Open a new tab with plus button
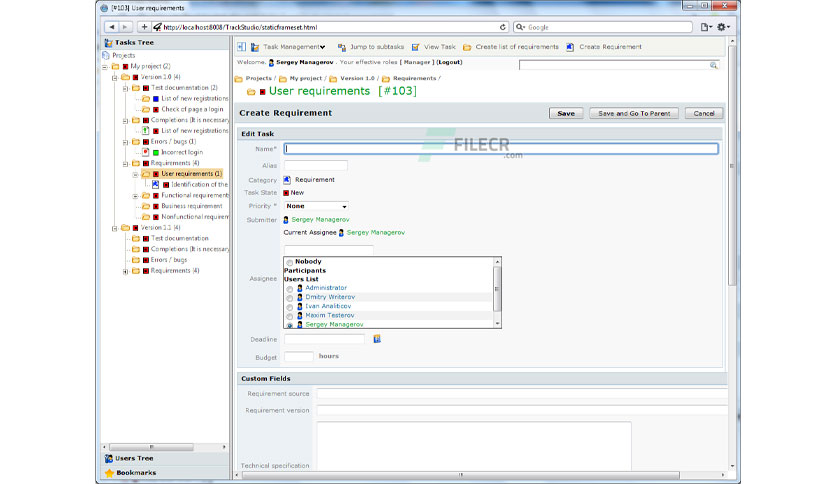The height and width of the screenshot is (484, 836). click(x=144, y=27)
